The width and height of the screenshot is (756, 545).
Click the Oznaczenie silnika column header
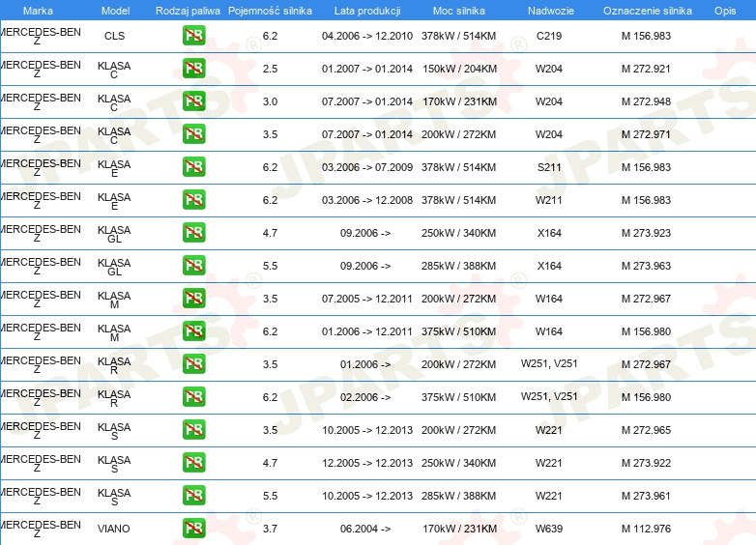[x=647, y=10]
